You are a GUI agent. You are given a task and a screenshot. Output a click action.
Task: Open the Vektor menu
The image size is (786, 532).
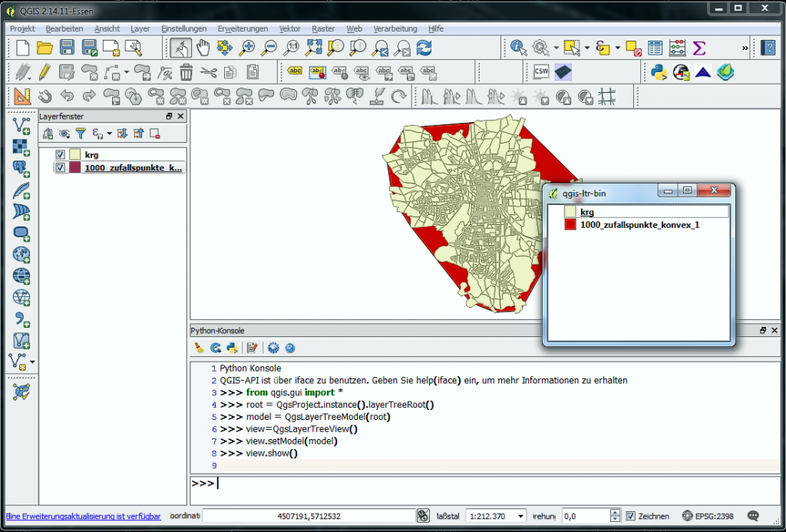pyautogui.click(x=289, y=28)
